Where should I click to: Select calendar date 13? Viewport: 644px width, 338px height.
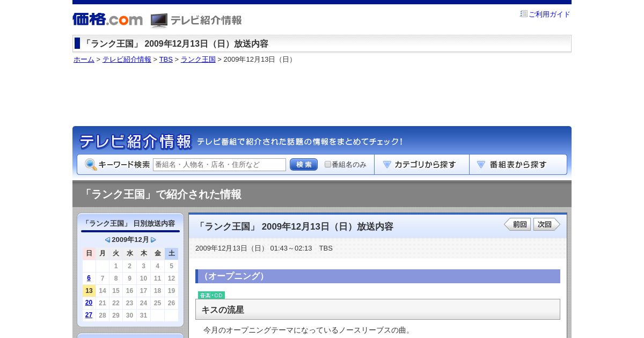click(89, 291)
